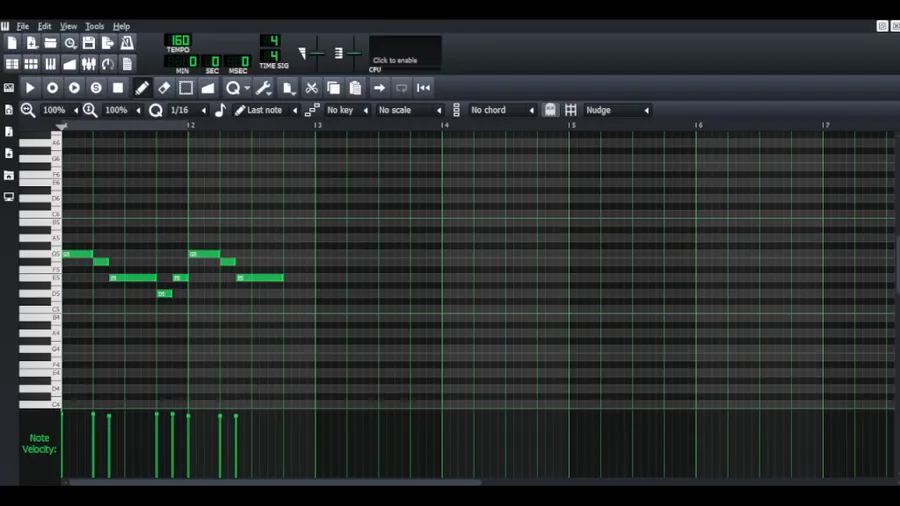Click to enable the CPU oscilloscope
This screenshot has width=900, height=506.
click(405, 52)
